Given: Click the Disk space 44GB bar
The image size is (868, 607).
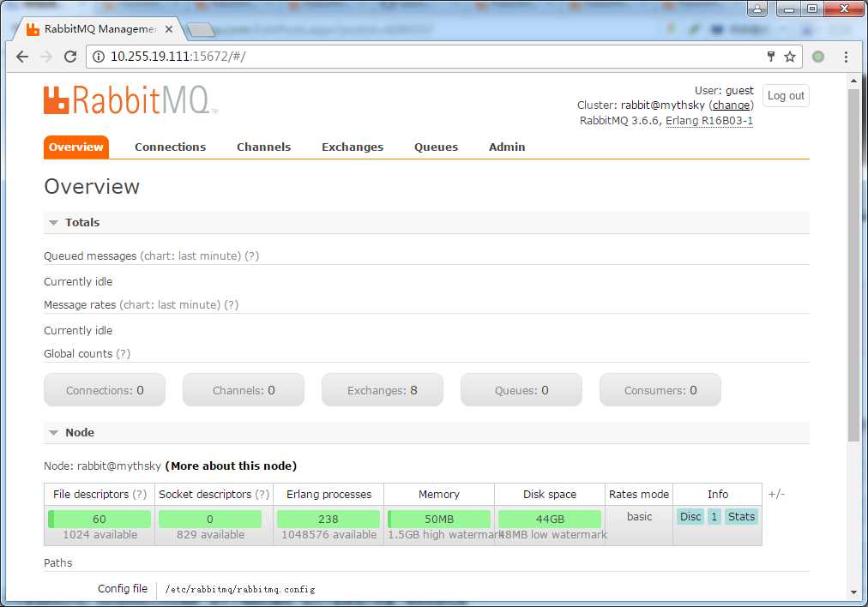Looking at the screenshot, I should tap(550, 519).
